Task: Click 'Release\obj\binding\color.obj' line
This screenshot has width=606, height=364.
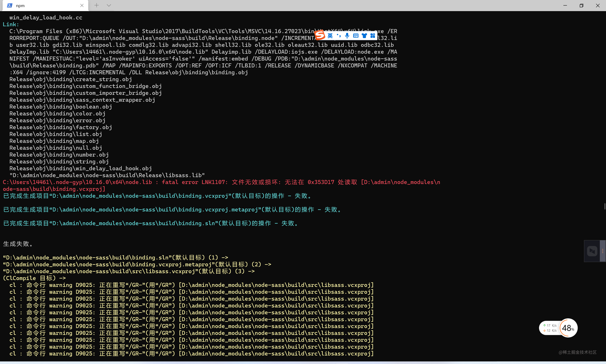Action: [58, 114]
